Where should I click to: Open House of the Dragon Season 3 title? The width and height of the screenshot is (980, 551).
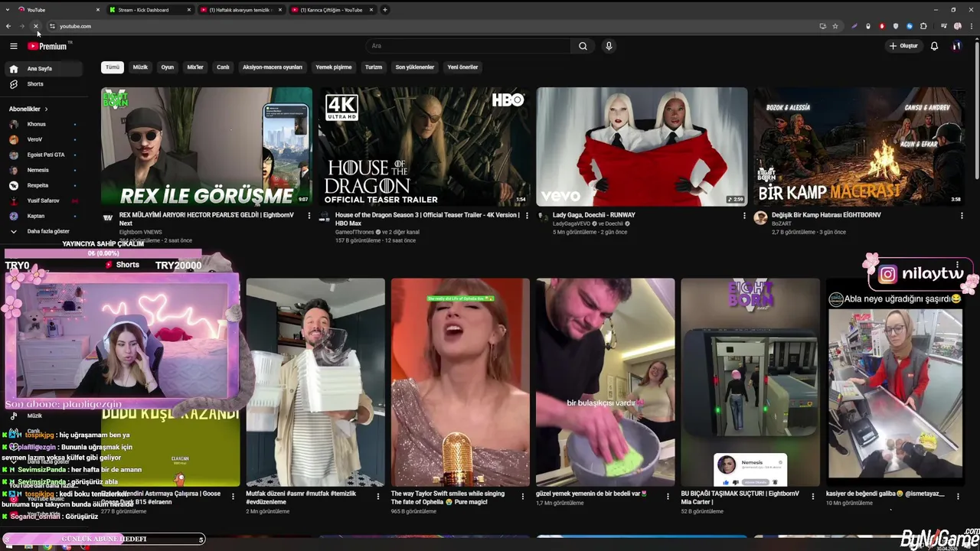tap(427, 219)
